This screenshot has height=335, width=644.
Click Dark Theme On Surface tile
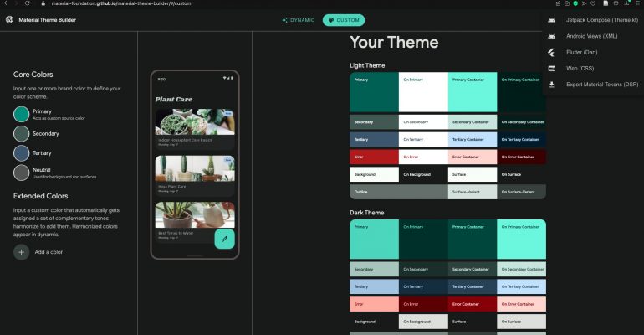(x=522, y=322)
